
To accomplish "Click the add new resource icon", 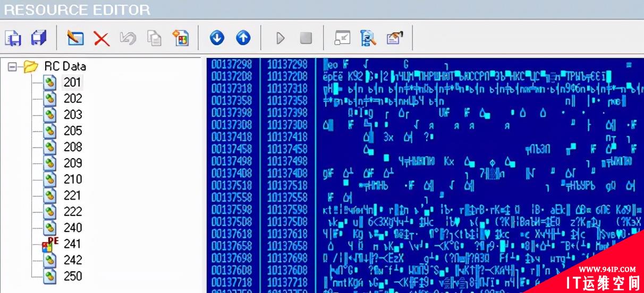I will [x=181, y=38].
